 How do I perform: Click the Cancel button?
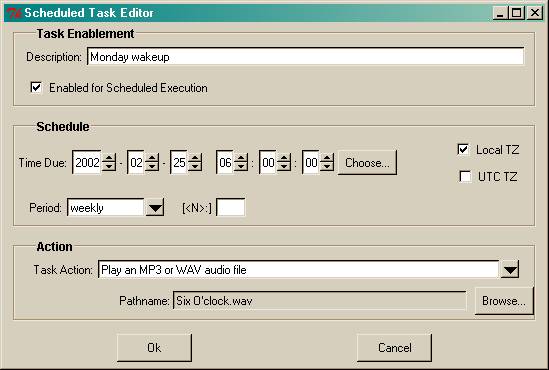[x=395, y=348]
